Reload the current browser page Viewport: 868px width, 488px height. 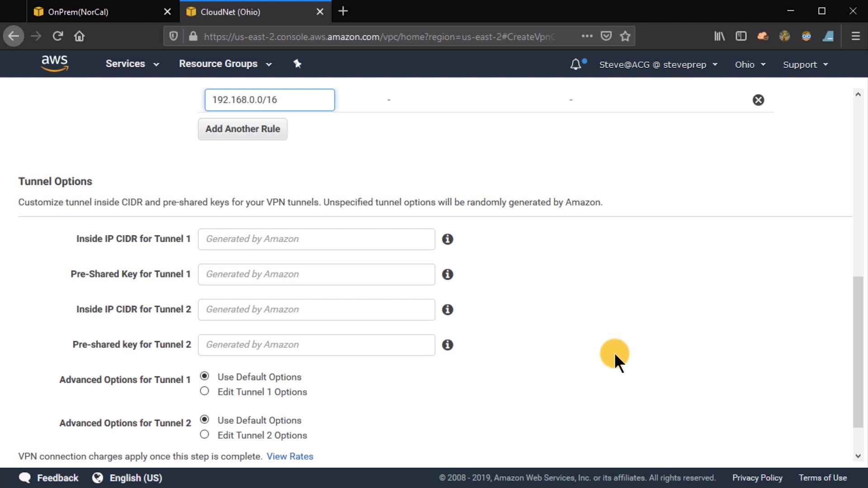coord(57,36)
